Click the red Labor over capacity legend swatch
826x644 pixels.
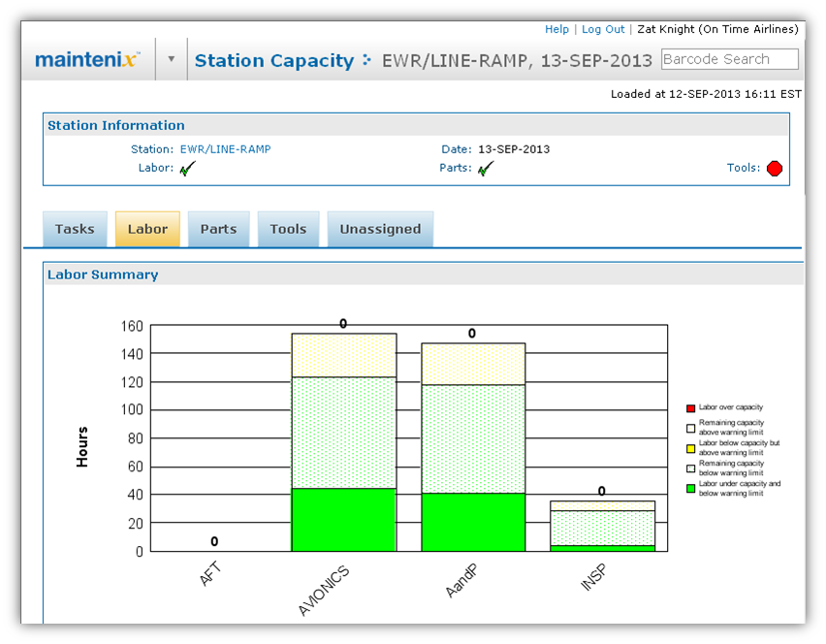[x=690, y=408]
